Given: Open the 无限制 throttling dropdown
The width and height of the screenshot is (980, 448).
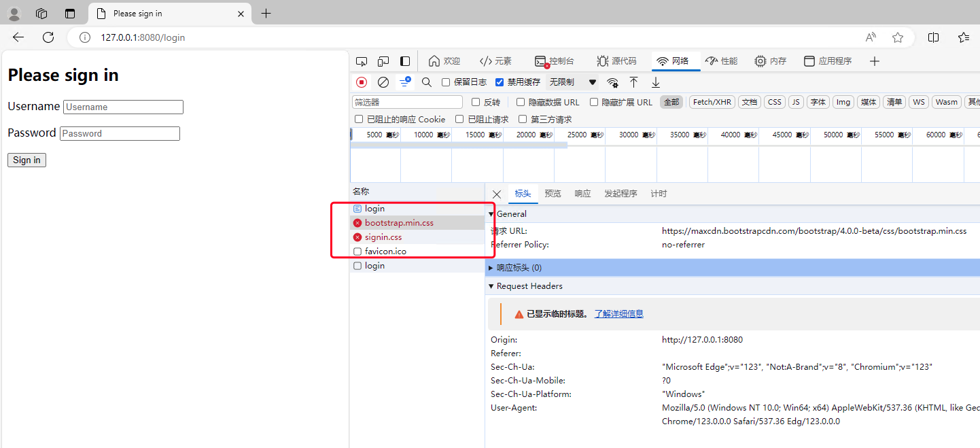Looking at the screenshot, I should point(573,82).
